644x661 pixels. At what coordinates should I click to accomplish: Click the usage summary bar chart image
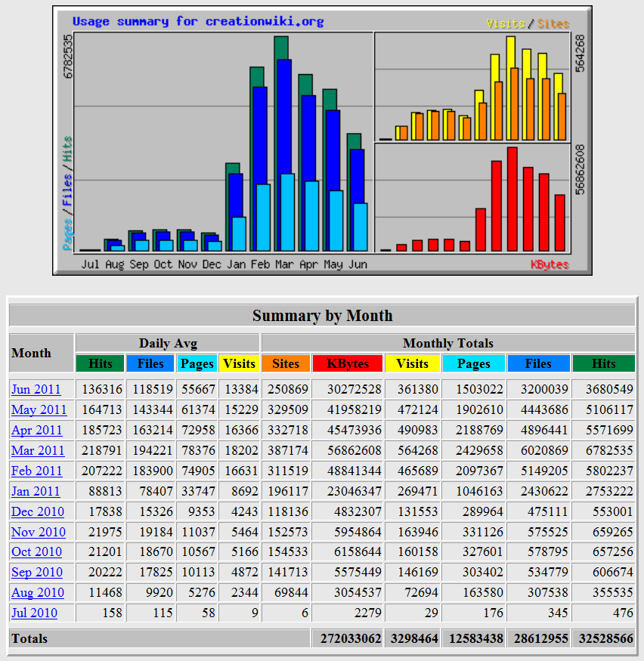[x=322, y=141]
